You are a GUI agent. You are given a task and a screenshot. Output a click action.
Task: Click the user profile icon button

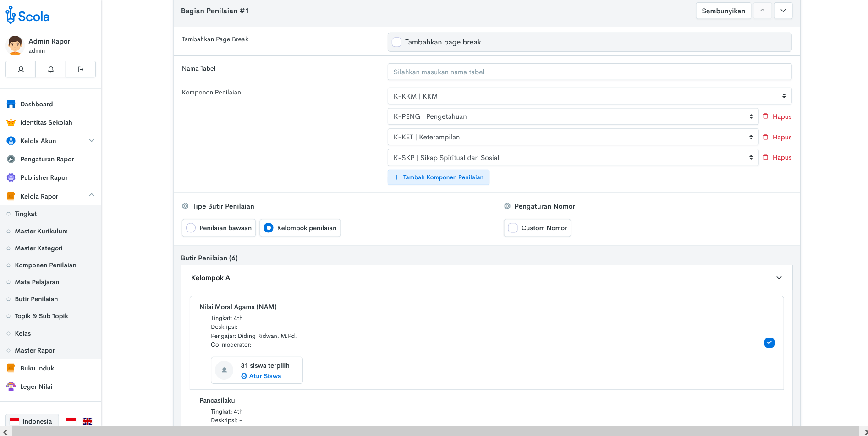tap(21, 69)
